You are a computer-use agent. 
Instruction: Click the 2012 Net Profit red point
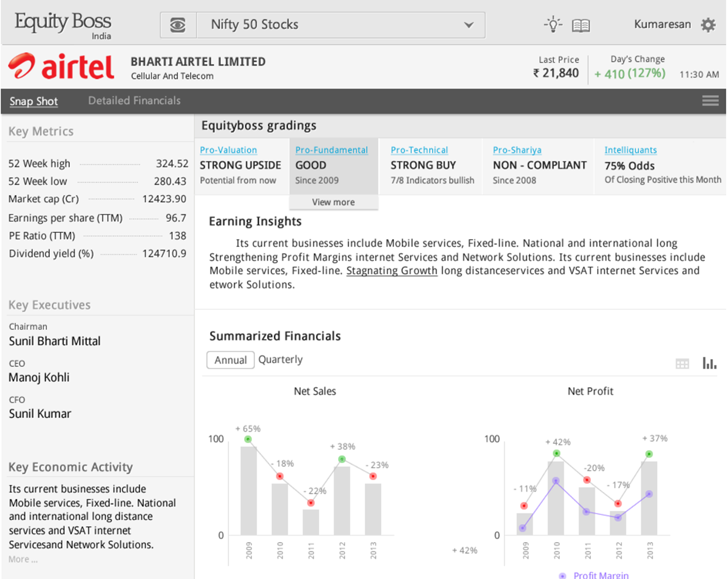618,504
